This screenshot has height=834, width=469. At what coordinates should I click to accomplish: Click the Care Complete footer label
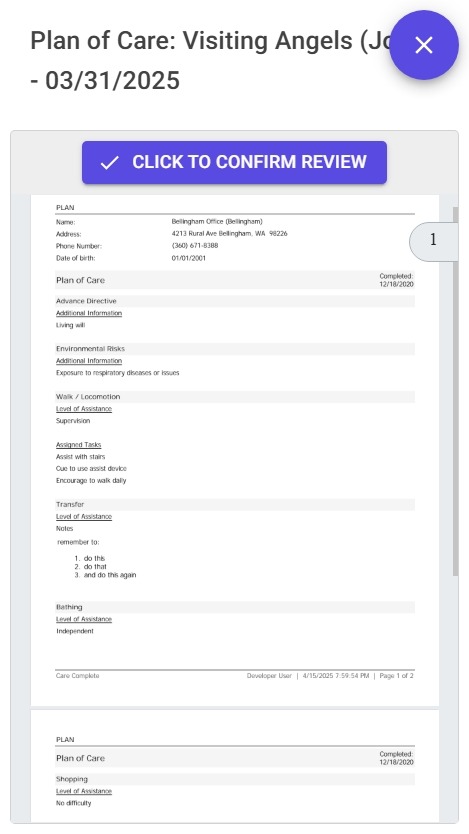[78, 676]
